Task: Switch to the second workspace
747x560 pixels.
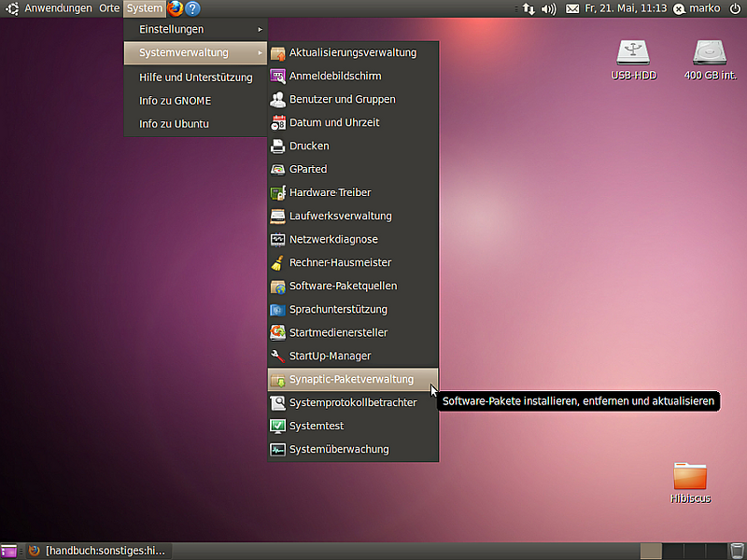Action: click(672, 551)
